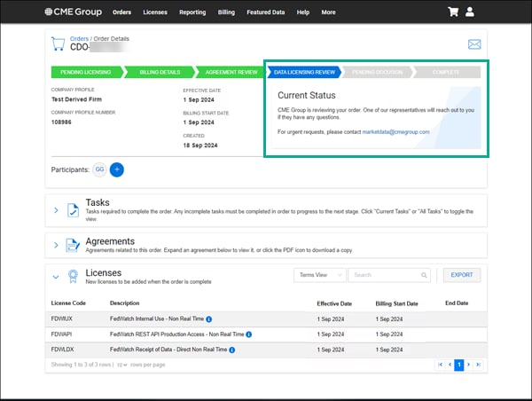The image size is (532, 401).
Task: Open the Terms View dropdown
Action: (x=318, y=275)
